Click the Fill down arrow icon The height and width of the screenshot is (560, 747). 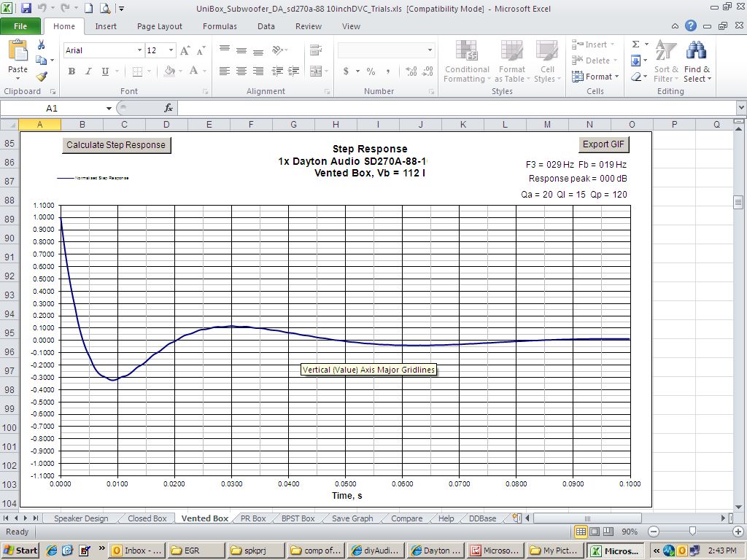(635, 61)
